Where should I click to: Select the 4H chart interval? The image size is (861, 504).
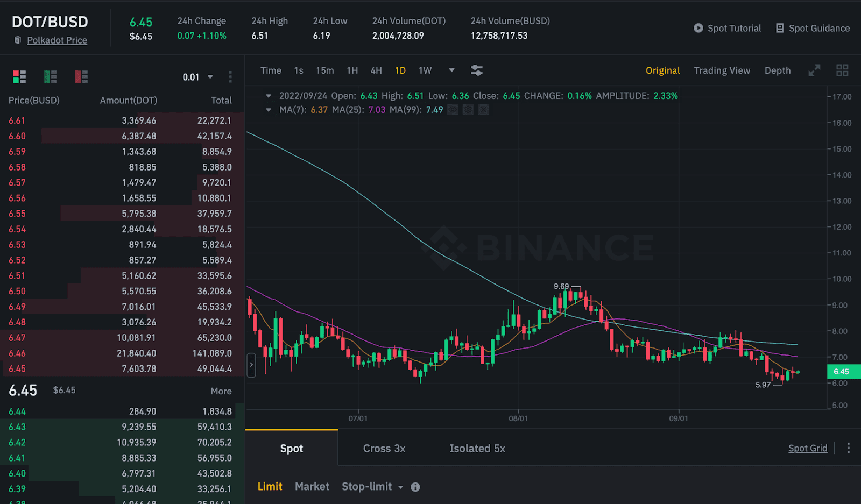coord(376,70)
